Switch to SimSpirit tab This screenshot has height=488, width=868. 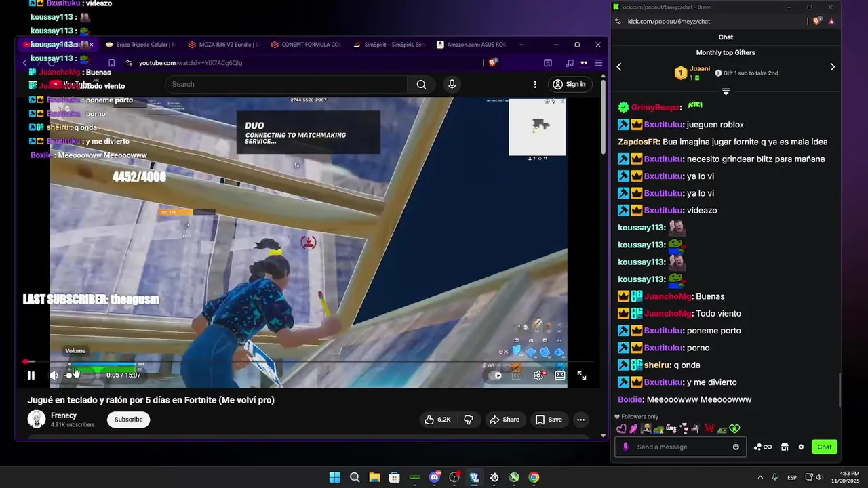tap(389, 45)
